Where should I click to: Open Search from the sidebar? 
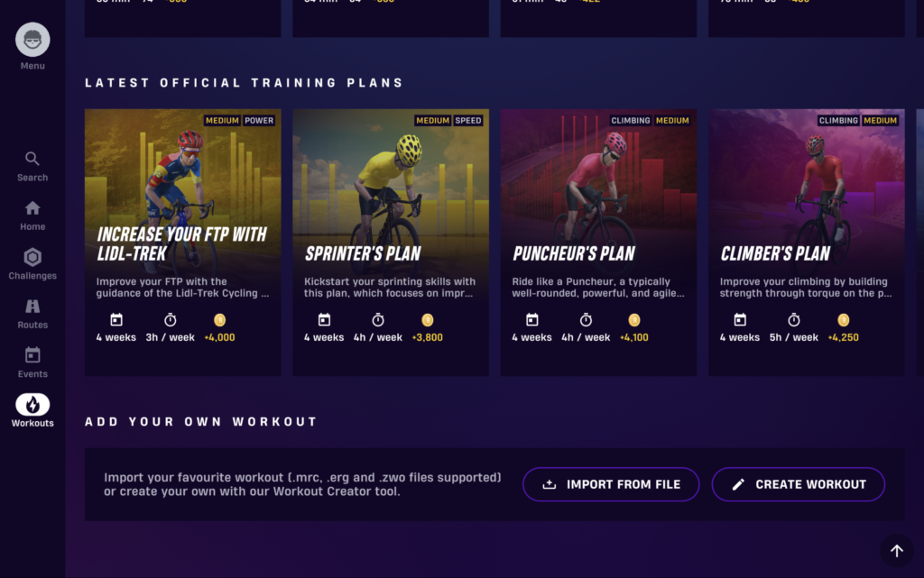point(32,159)
